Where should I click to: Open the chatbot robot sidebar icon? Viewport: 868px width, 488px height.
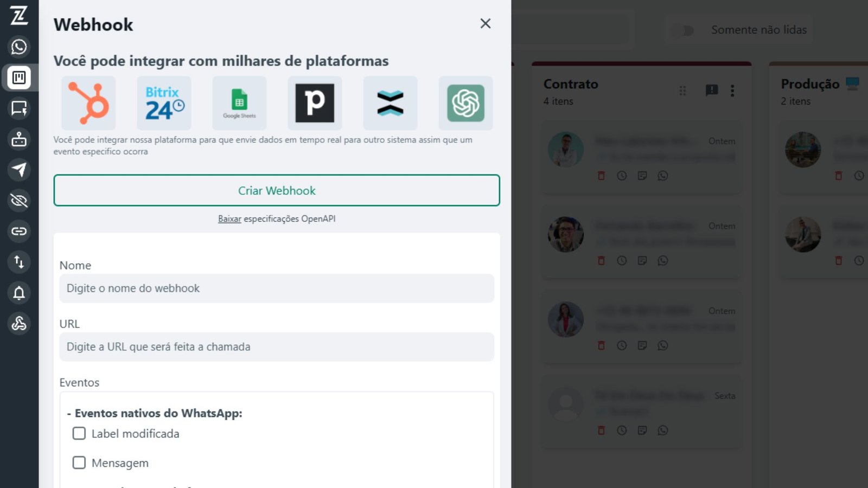19,139
